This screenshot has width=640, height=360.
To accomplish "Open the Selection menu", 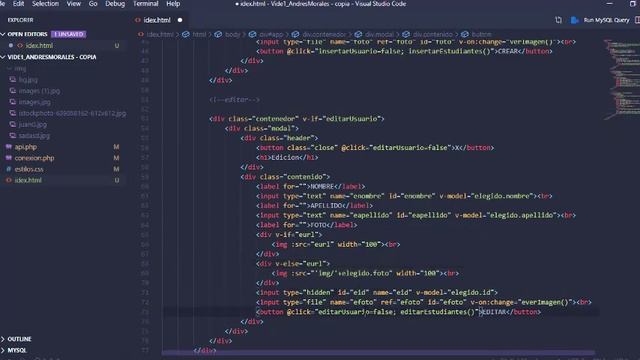I will click(45, 4).
